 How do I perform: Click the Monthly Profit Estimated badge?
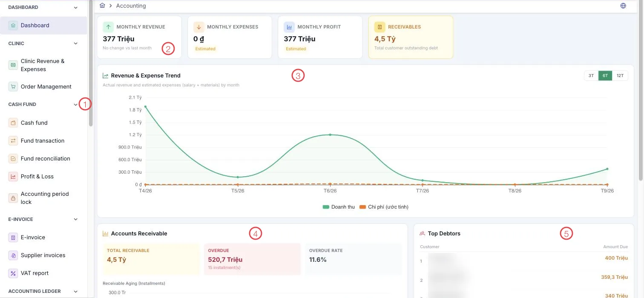296,49
